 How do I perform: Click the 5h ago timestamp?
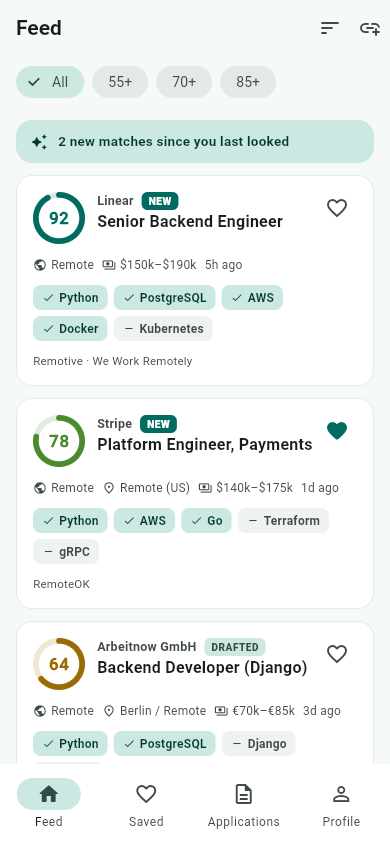click(x=224, y=265)
